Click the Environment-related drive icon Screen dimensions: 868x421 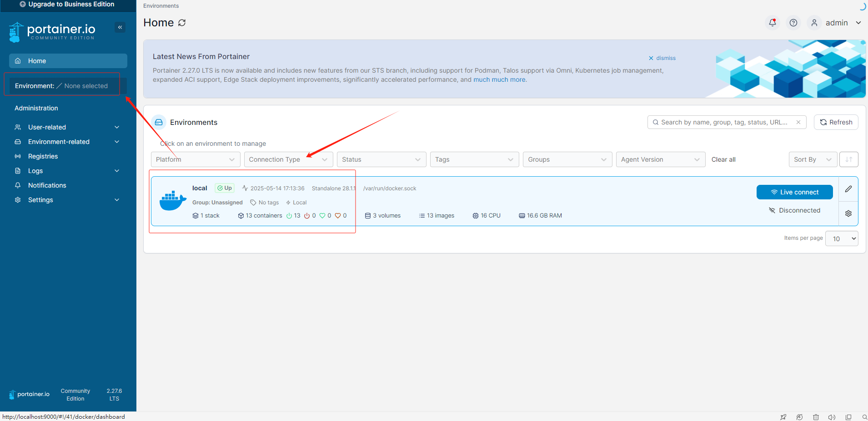(18, 142)
